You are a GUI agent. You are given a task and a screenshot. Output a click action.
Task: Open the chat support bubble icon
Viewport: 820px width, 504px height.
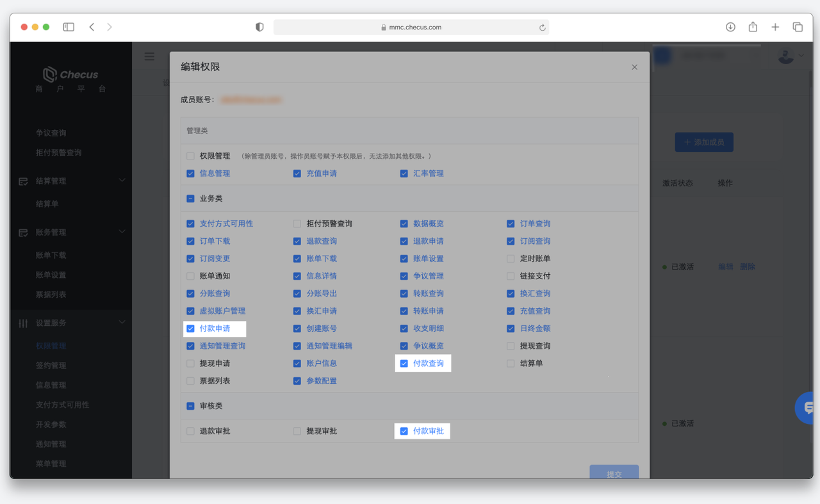point(807,408)
